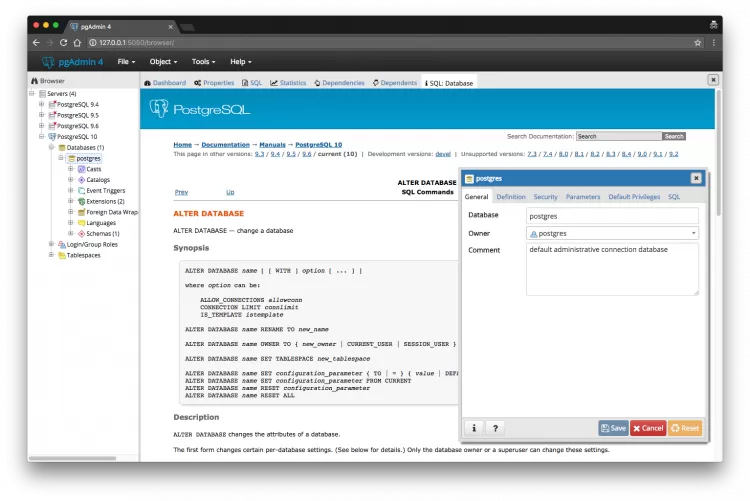The height and width of the screenshot is (501, 750).
Task: Click the pgAdmin 4 elephant logo
Action: coord(48,62)
